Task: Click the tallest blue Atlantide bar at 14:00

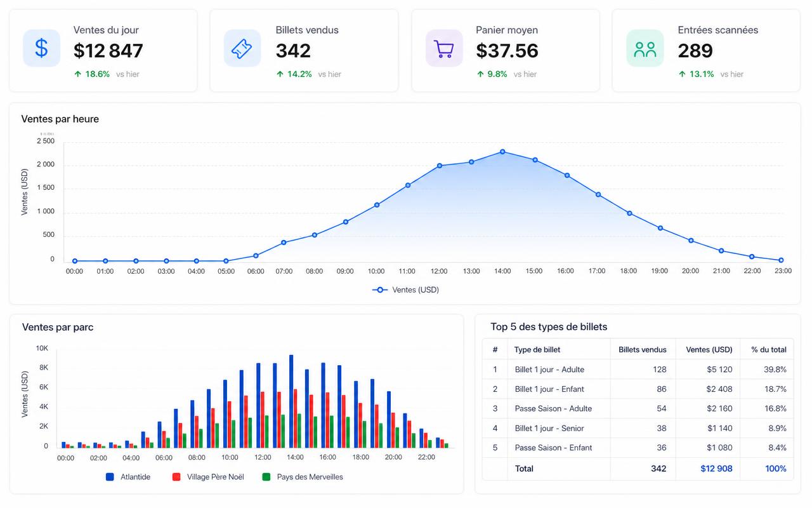Action: (x=291, y=401)
